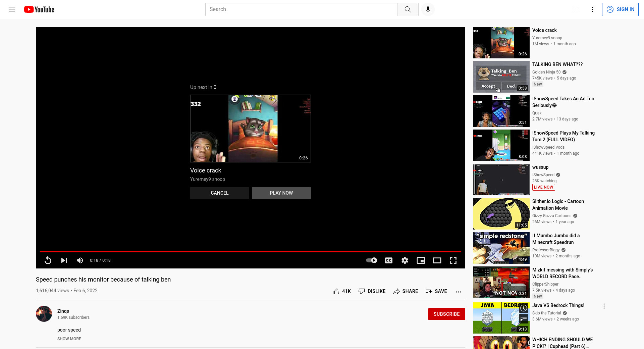Viewport: 644px width, 349px height.
Task: Open the YouTube apps grid
Action: point(576,9)
